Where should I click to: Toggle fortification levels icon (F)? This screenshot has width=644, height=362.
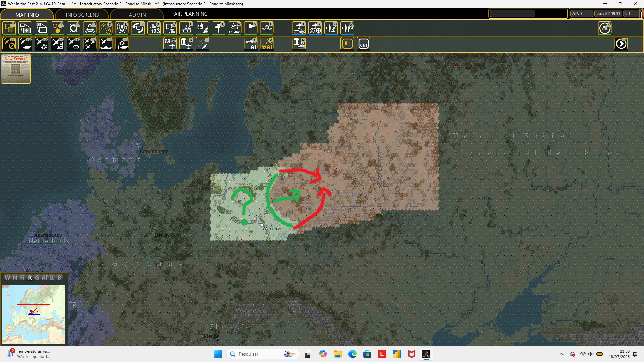pyautogui.click(x=74, y=28)
